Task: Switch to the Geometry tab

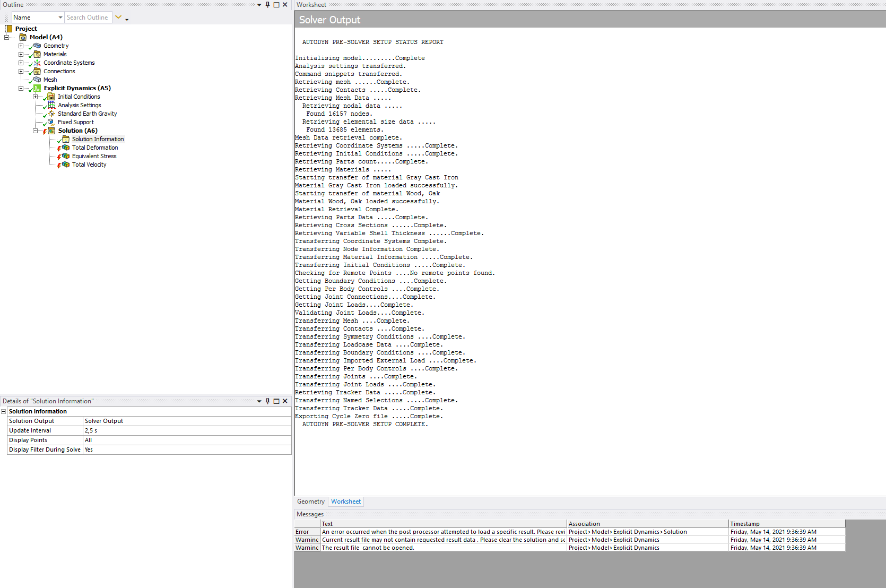Action: (311, 501)
